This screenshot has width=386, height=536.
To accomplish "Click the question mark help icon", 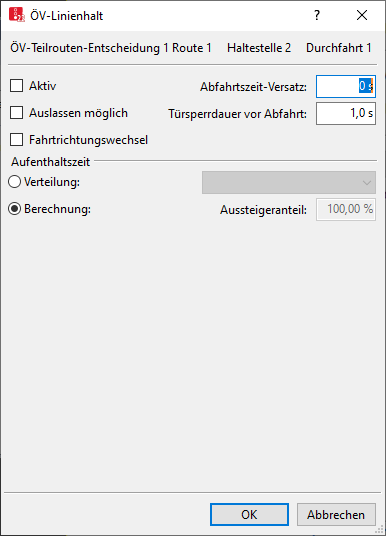I will pyautogui.click(x=317, y=15).
